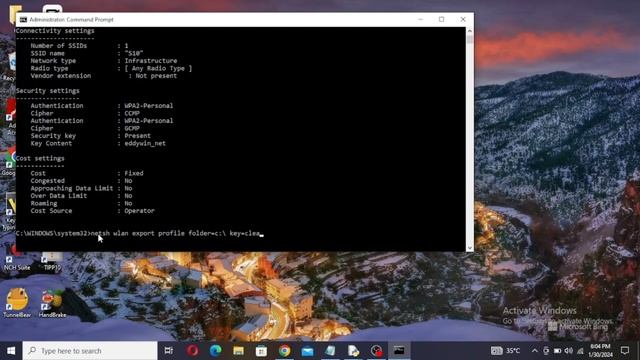Open File Explorer from the taskbar
The width and height of the screenshot is (640, 360).
coord(239,351)
